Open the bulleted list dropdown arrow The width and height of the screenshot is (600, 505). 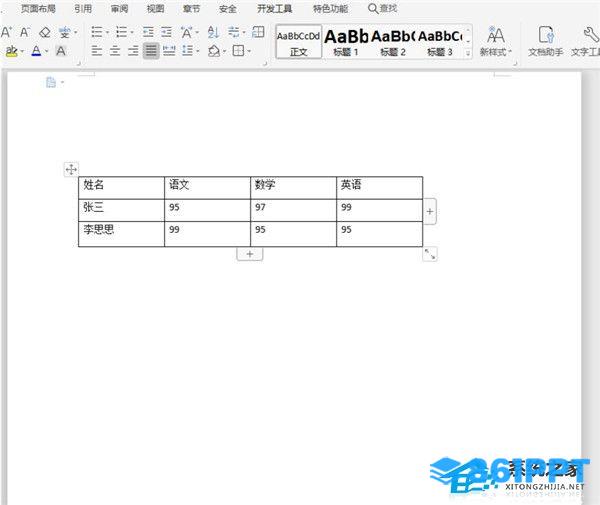pyautogui.click(x=107, y=33)
